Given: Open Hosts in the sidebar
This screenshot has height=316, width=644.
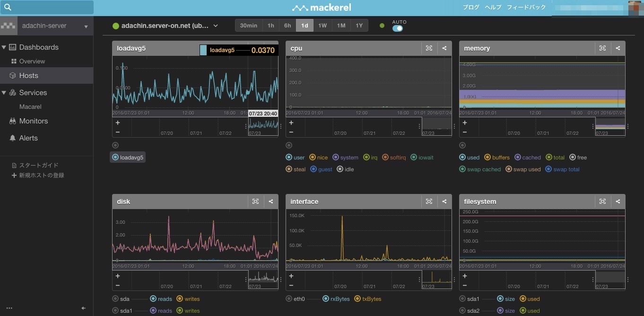Looking at the screenshot, I should point(28,76).
